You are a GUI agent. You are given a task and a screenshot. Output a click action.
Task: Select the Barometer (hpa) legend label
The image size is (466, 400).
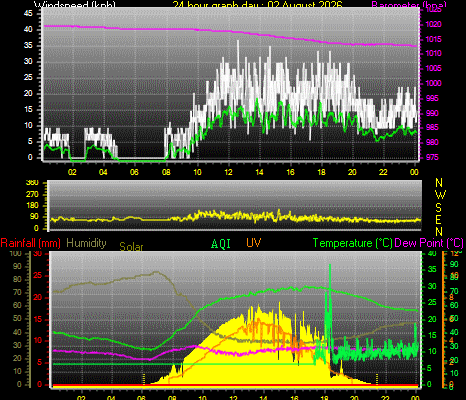click(x=409, y=5)
